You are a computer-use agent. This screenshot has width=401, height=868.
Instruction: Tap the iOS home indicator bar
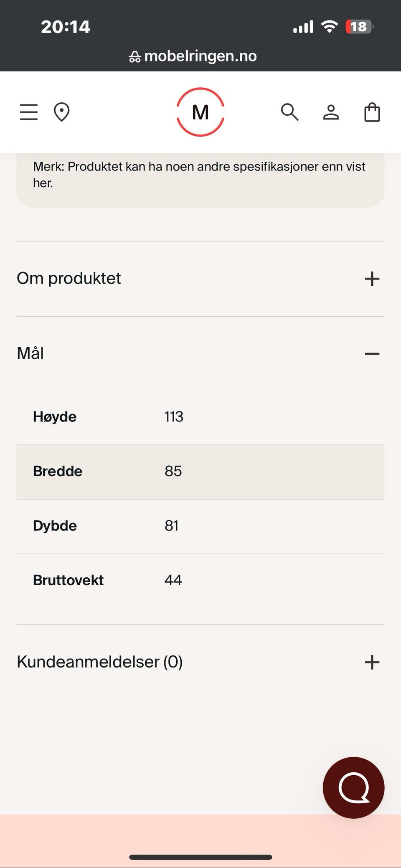(200, 857)
